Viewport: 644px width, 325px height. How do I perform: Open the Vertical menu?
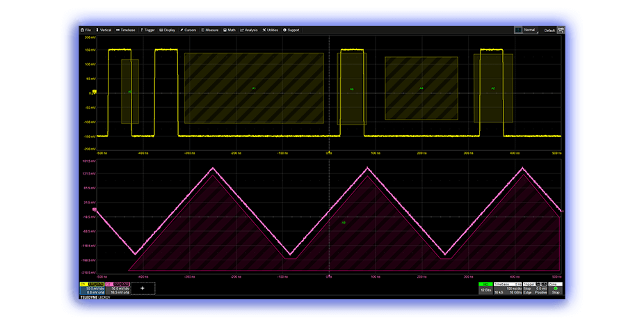pyautogui.click(x=104, y=30)
